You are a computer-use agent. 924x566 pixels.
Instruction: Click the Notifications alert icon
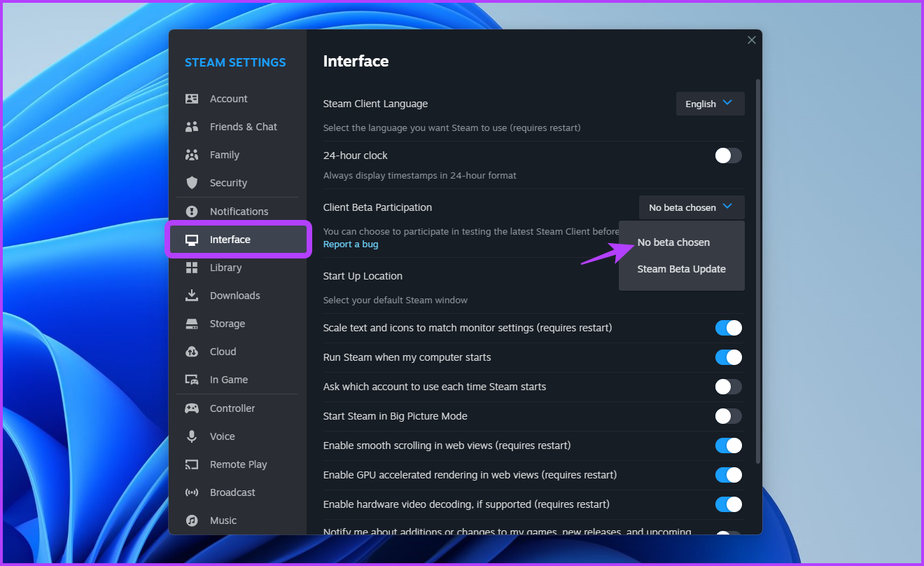[x=192, y=212]
